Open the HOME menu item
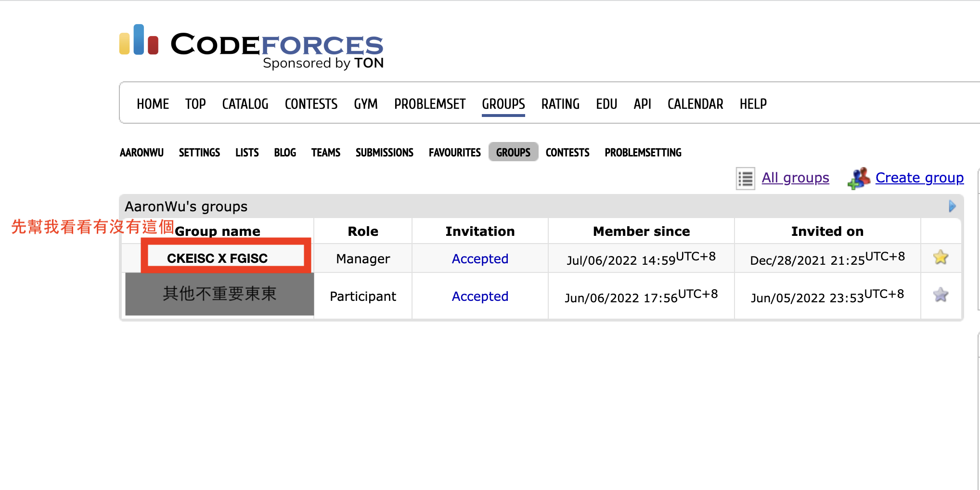The image size is (980, 490). click(x=153, y=104)
